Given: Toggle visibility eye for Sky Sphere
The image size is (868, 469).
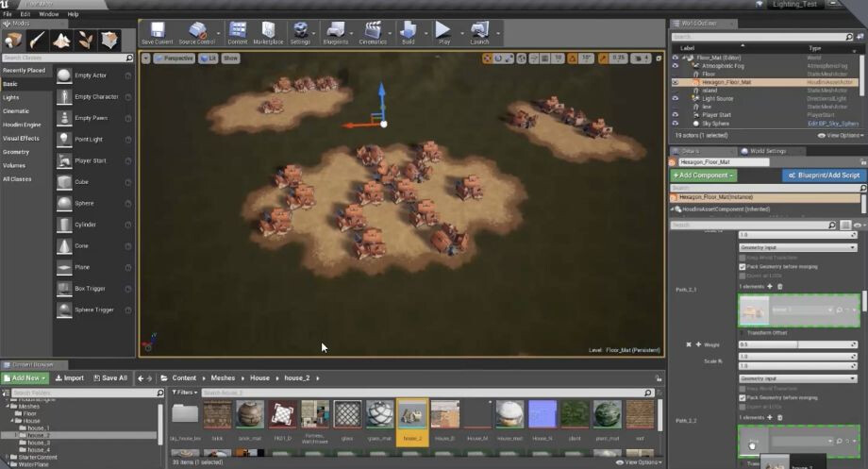Looking at the screenshot, I should [x=675, y=123].
